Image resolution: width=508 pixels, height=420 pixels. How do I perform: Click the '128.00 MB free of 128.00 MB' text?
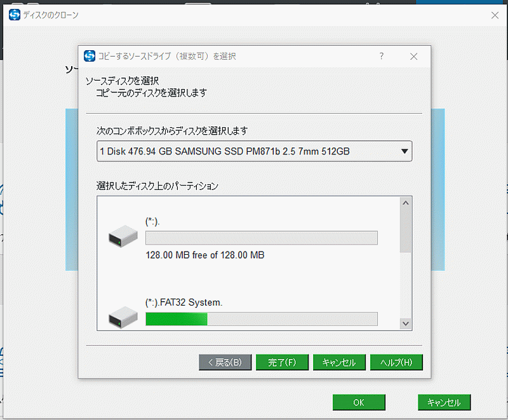coord(205,255)
